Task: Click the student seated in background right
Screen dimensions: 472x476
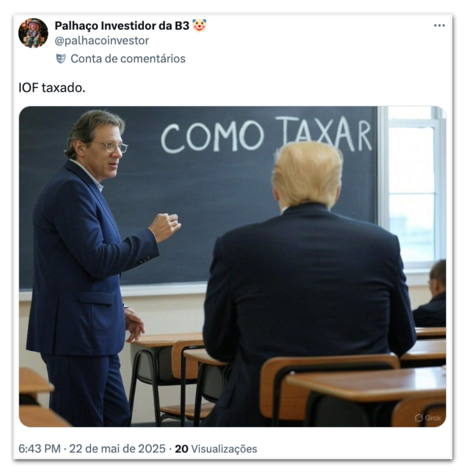Action: point(431,294)
